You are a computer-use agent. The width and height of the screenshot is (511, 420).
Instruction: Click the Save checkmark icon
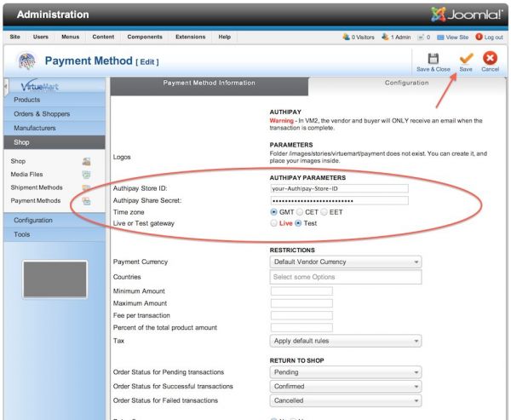coord(466,59)
